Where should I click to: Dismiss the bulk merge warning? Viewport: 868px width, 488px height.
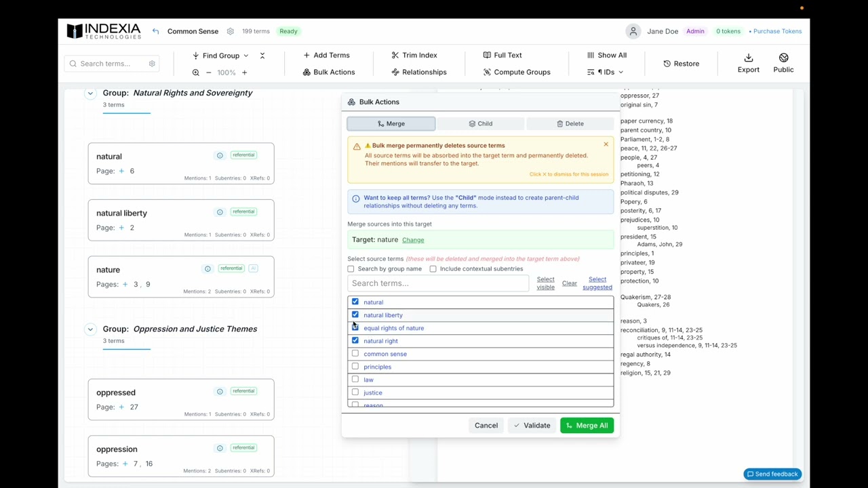tap(606, 144)
